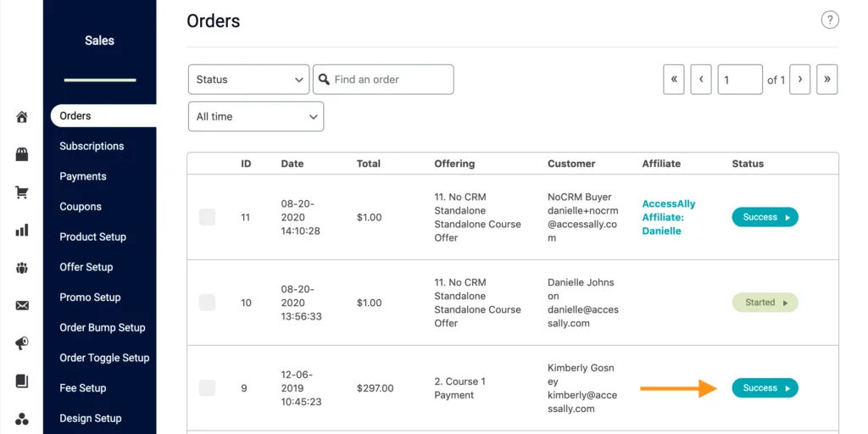Open Order Bump Setup menu item

pos(103,327)
